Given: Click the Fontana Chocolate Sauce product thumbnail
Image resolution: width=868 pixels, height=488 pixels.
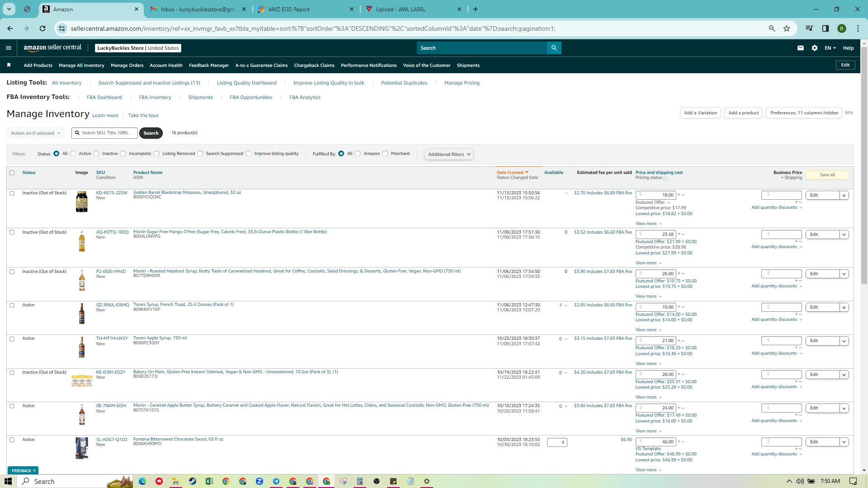Looking at the screenshot, I should (82, 448).
